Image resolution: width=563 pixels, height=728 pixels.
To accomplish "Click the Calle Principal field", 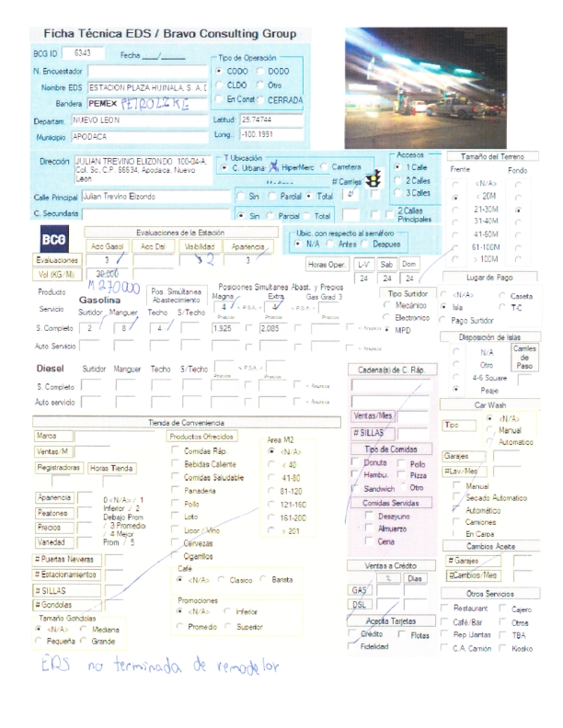I will 156,197.
